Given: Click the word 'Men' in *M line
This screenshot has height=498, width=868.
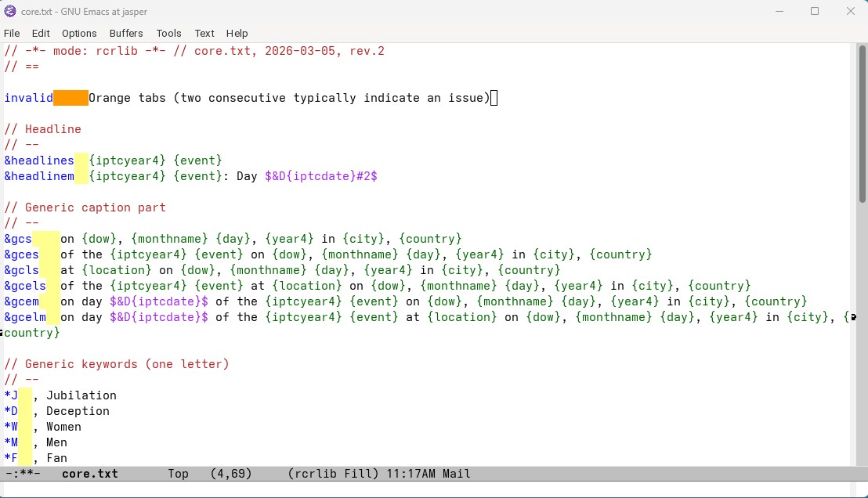Looking at the screenshot, I should coord(56,442).
